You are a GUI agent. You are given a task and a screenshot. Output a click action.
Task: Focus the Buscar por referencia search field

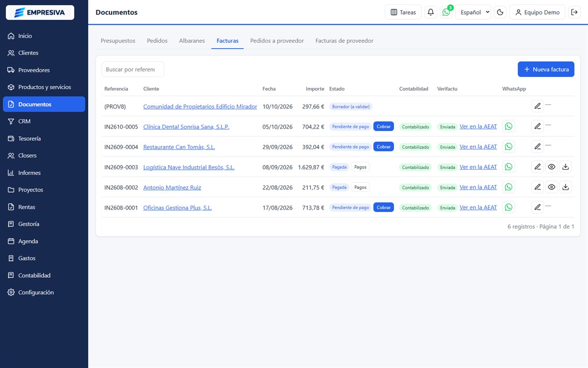point(133,69)
